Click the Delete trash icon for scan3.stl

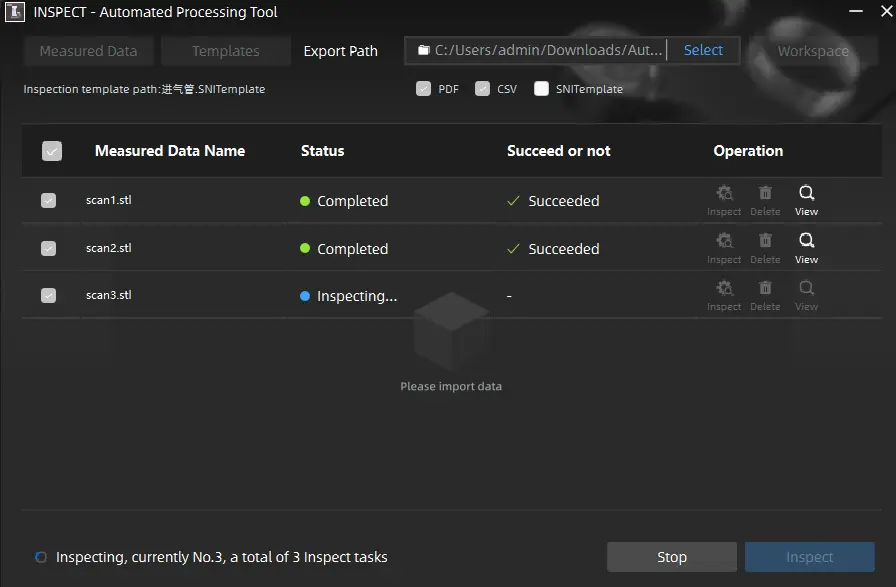pos(765,289)
